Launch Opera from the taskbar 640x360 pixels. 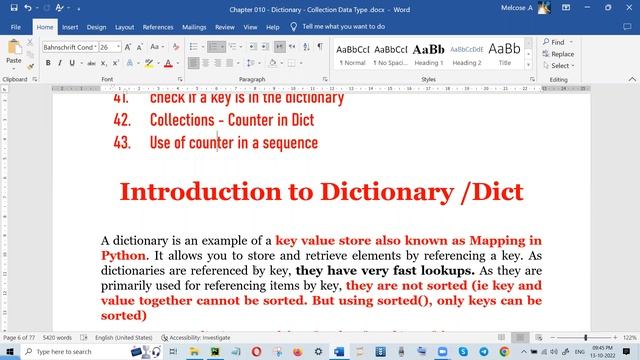(x=256, y=351)
